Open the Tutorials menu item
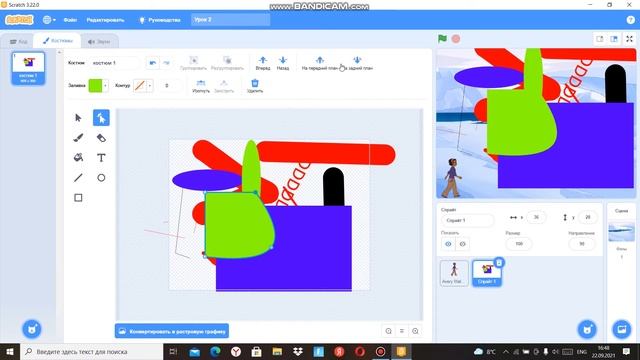The image size is (640, 360). coord(160,20)
